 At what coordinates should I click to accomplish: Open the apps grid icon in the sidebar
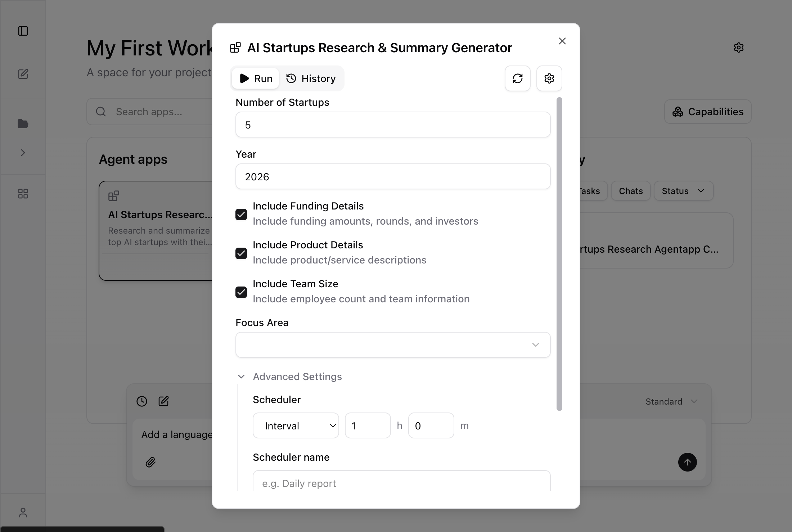pos(23,193)
